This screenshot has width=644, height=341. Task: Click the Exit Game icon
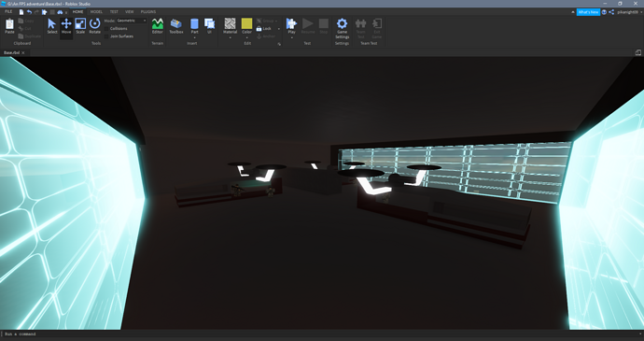pyautogui.click(x=377, y=23)
